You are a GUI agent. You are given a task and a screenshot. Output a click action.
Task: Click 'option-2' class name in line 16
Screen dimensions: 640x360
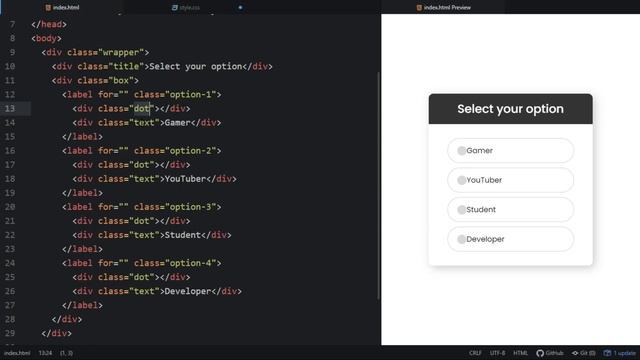pos(191,151)
